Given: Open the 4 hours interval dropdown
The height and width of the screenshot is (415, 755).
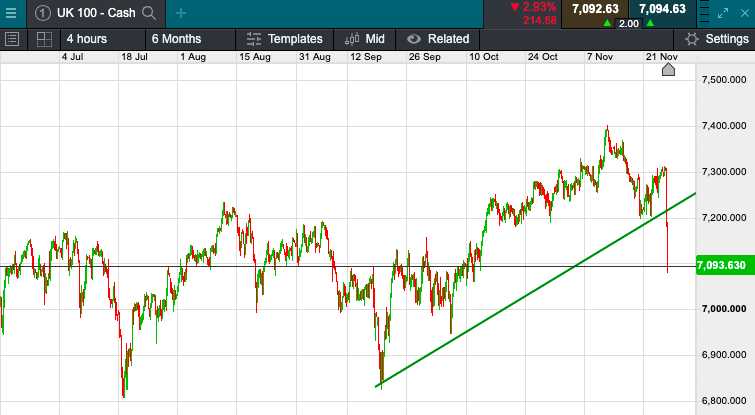Looking at the screenshot, I should click(x=86, y=39).
